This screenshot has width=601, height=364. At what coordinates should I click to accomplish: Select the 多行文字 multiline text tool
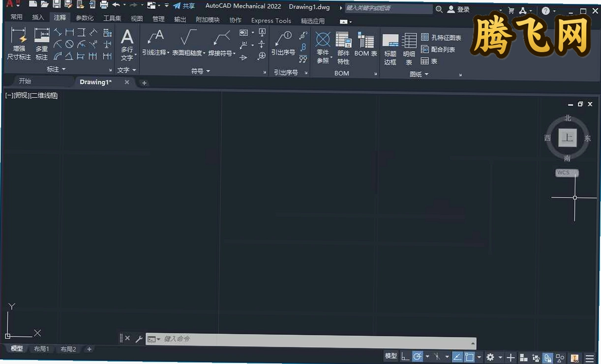(127, 45)
